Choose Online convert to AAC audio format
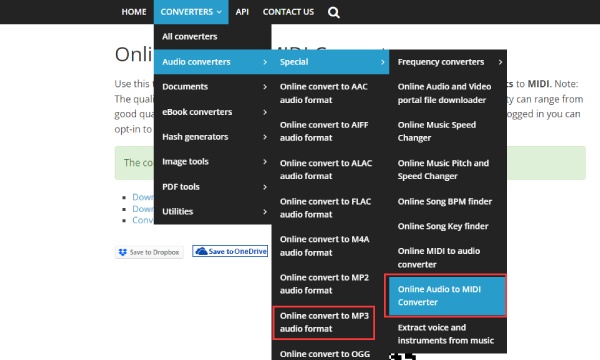 330,93
